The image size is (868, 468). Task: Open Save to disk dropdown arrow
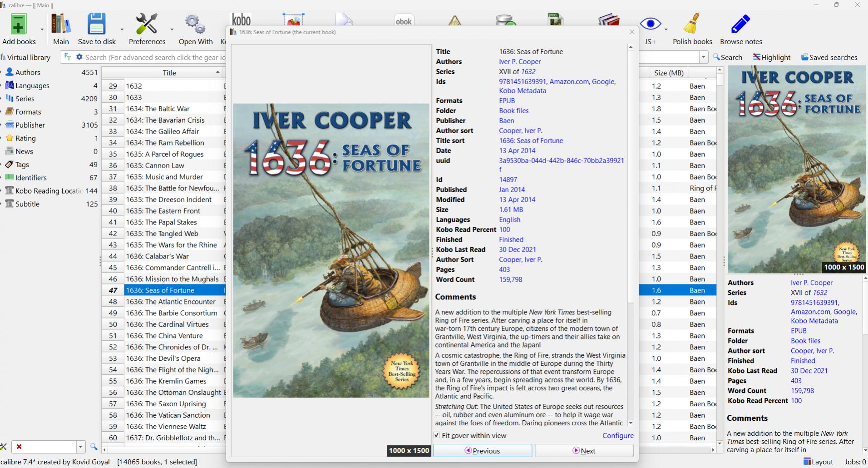[x=121, y=30]
